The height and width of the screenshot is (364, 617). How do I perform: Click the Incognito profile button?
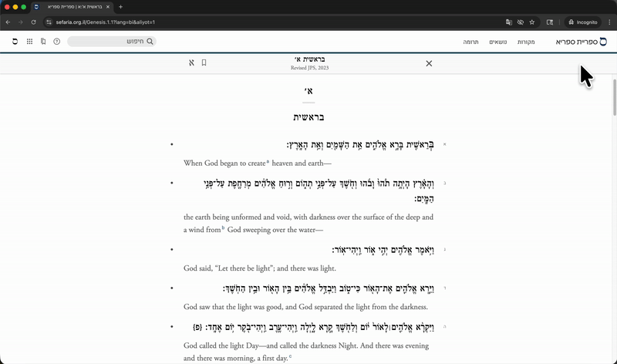tap(582, 22)
